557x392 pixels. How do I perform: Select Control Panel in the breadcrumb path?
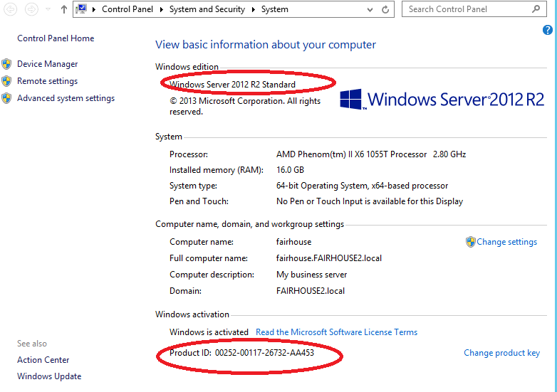click(130, 9)
